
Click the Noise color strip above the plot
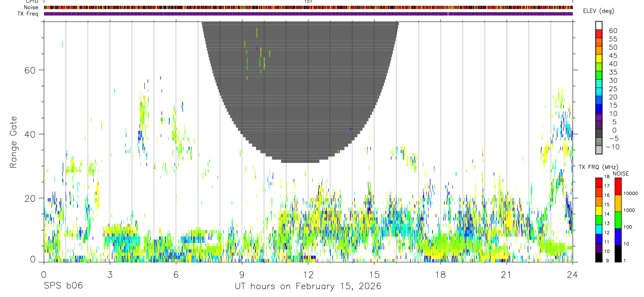coord(308,7)
